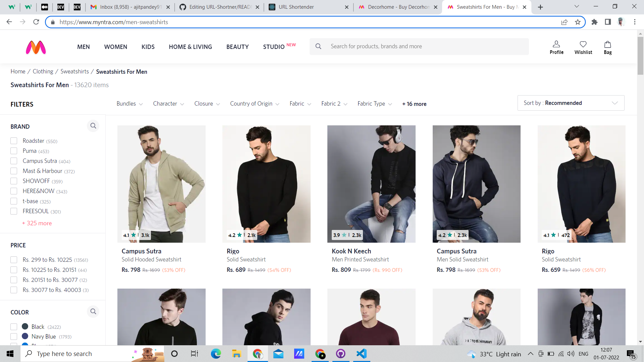Screen dimensions: 644x362
Task: Click the Myntra logo
Action: 36,47
